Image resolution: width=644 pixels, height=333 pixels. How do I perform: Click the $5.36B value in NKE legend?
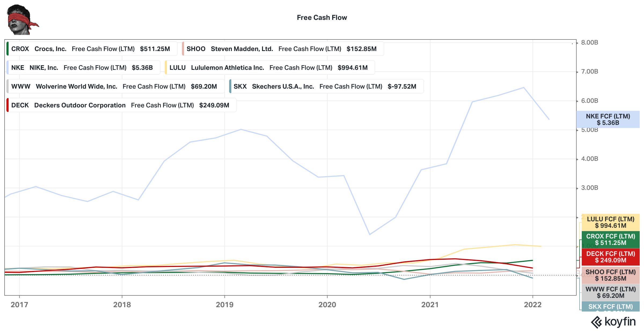pos(142,68)
